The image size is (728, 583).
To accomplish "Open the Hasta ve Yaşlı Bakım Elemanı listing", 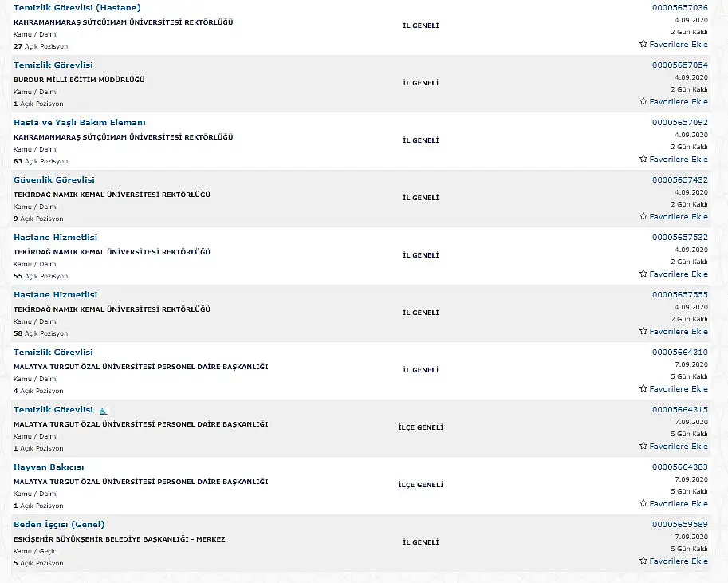I will click(x=80, y=122).
